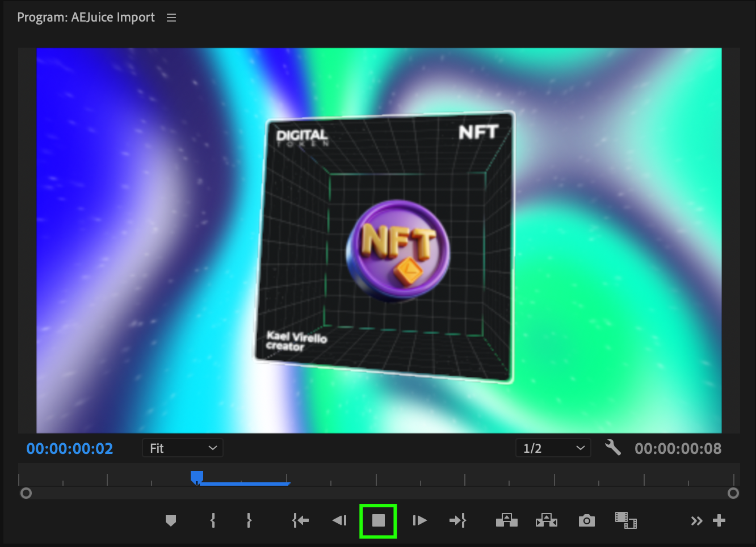Jump to In point

point(300,520)
